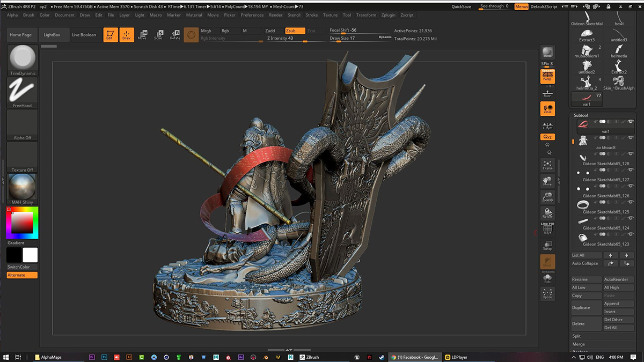This screenshot has width=644, height=362.
Task: Open the MAH_Shiny material picker
Action: pos(23,189)
